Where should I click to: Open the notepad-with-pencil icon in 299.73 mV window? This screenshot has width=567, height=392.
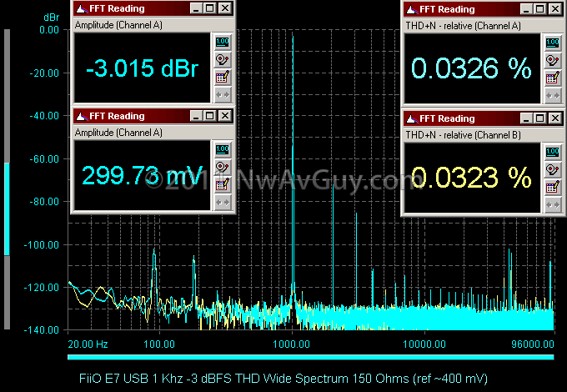click(x=223, y=185)
